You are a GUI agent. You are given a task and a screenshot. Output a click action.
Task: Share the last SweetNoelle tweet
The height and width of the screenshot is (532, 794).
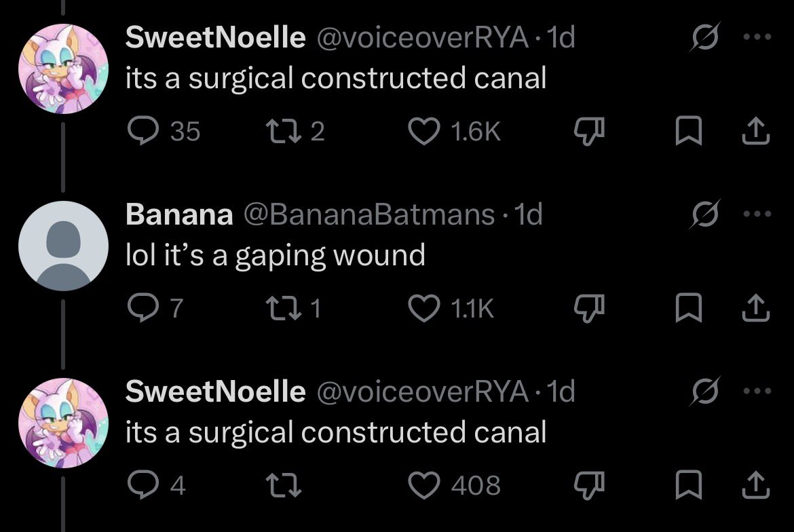(x=755, y=485)
